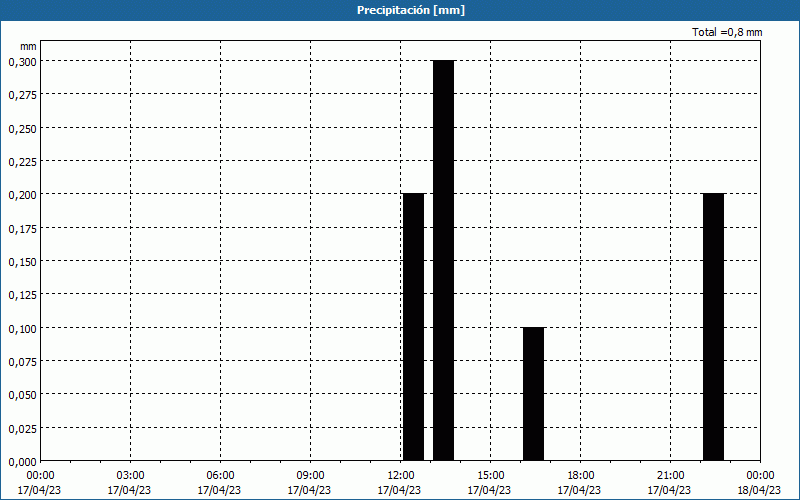Click the 0,300 y-axis value
Image resolution: width=800 pixels, height=500 pixels.
(x=22, y=62)
